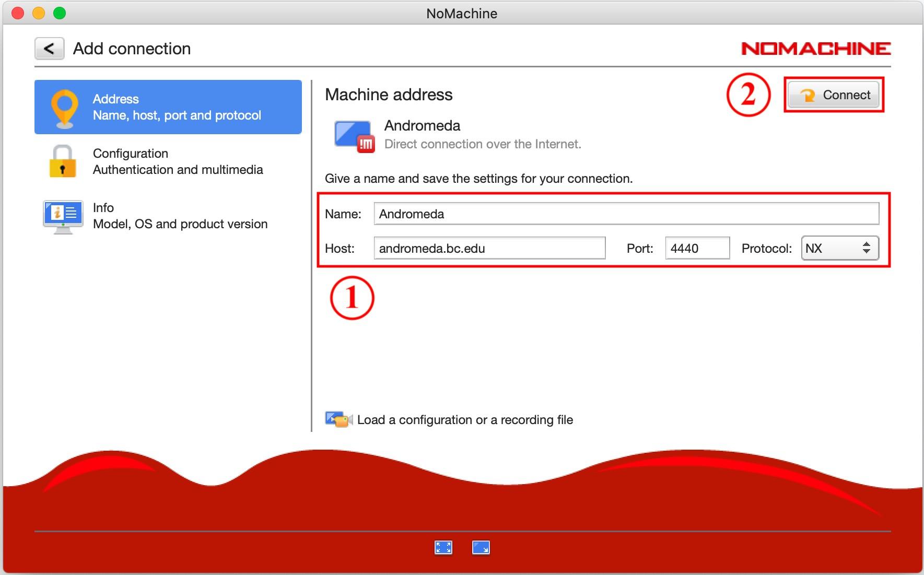924x575 pixels.
Task: Click the back arrow next to Add connection
Action: (x=49, y=48)
